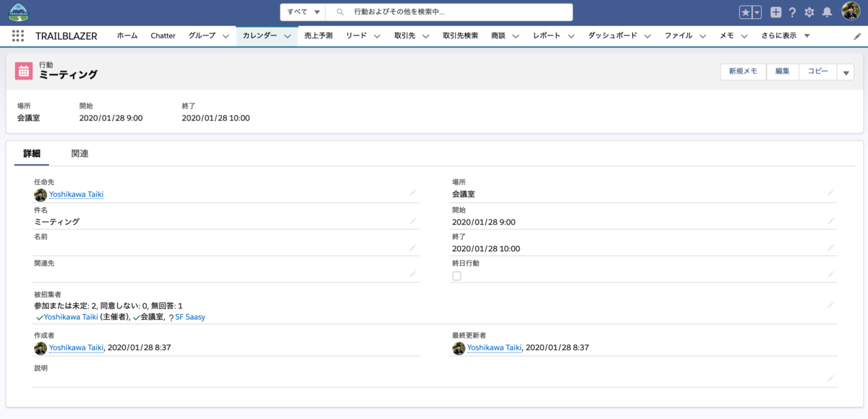The width and height of the screenshot is (868, 419).
Task: Expand the カレンダー tab chevron
Action: click(289, 35)
